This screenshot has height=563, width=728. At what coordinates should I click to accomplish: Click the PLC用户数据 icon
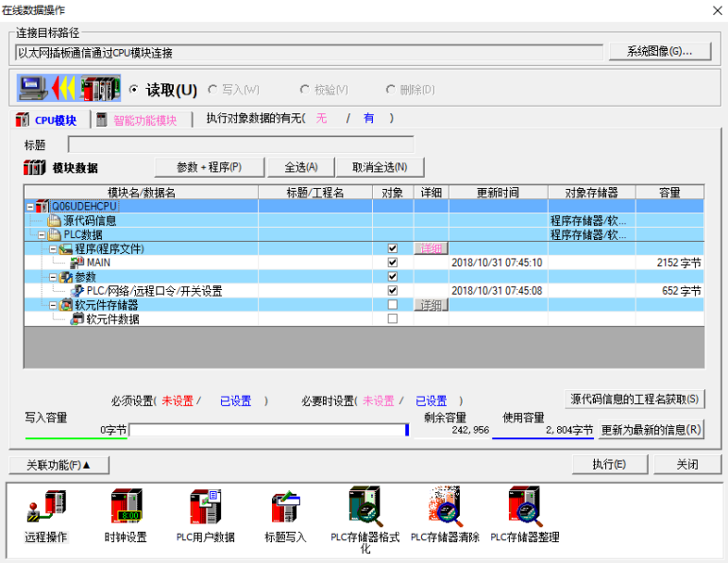tap(205, 509)
